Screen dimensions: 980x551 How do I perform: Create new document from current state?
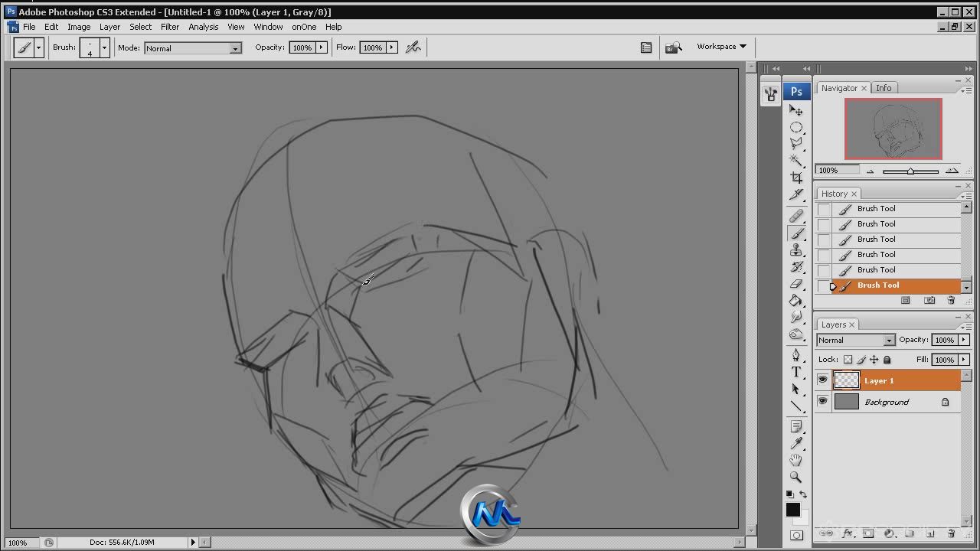pyautogui.click(x=906, y=301)
